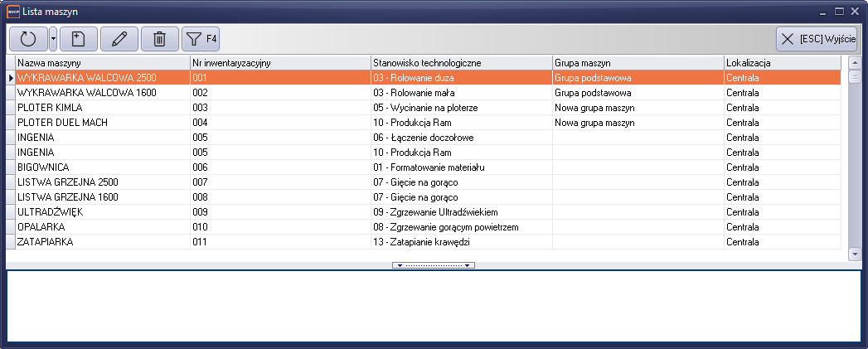
Task: Click the Grupa maszyn column header
Action: click(x=637, y=63)
